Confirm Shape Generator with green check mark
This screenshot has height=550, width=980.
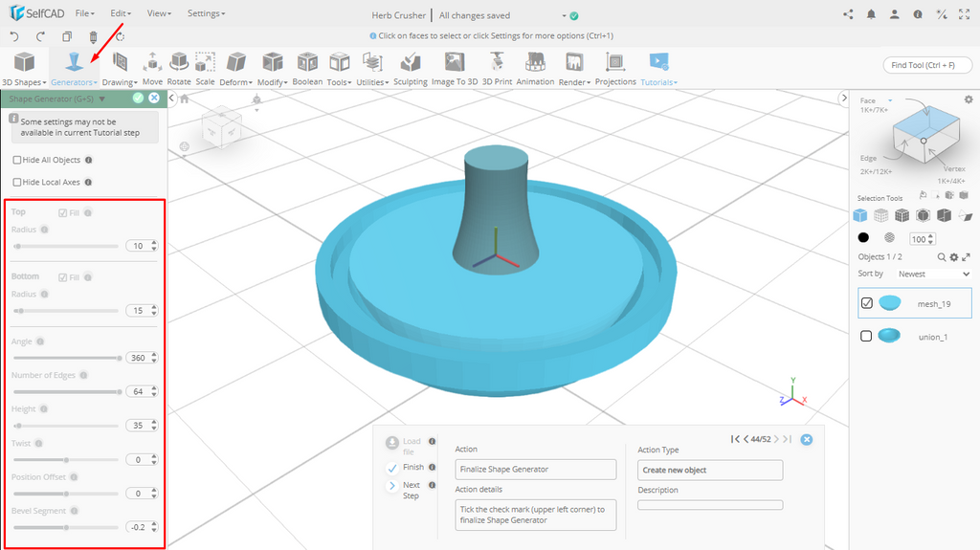click(x=138, y=99)
